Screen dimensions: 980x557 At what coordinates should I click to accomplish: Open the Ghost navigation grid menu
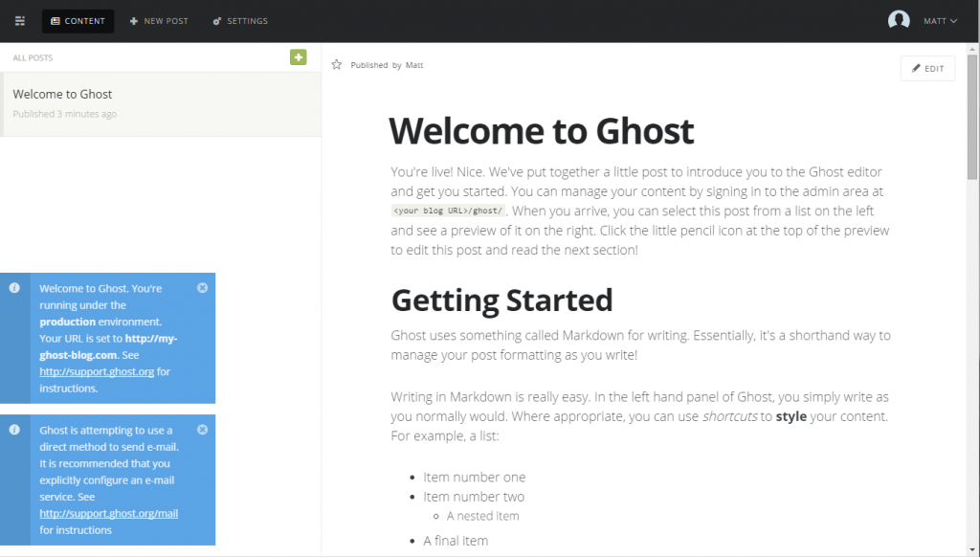point(19,20)
